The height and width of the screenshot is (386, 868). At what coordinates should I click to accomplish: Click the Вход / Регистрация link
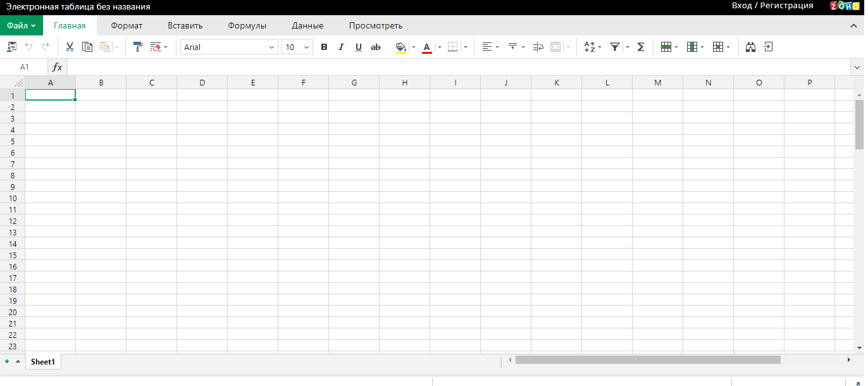click(772, 6)
